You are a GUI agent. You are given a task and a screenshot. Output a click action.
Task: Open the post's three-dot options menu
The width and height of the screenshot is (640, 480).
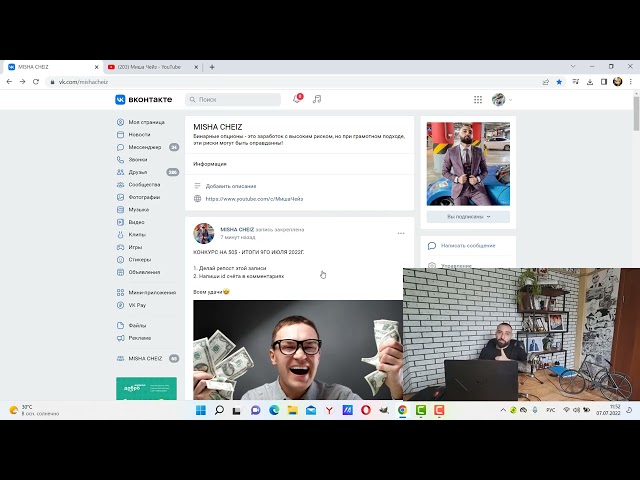click(x=401, y=233)
